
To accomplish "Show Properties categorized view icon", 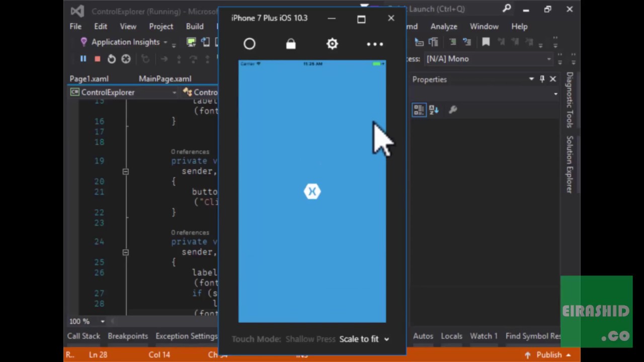I will point(419,110).
